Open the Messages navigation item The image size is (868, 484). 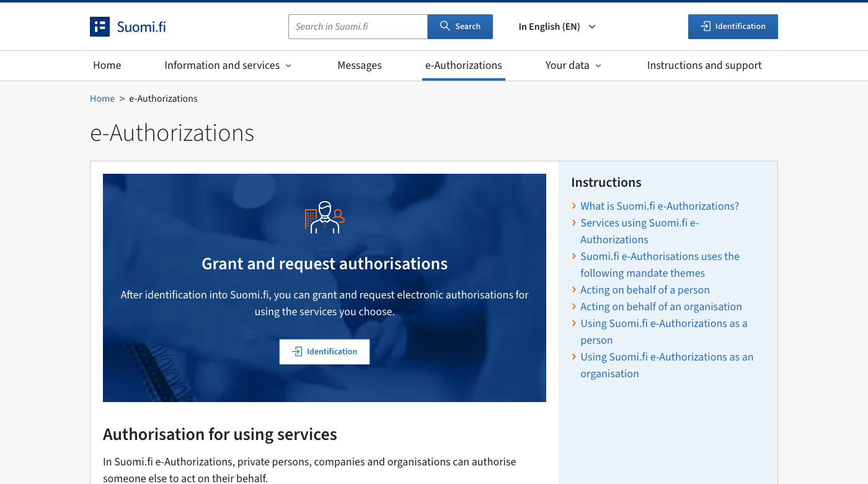(360, 65)
